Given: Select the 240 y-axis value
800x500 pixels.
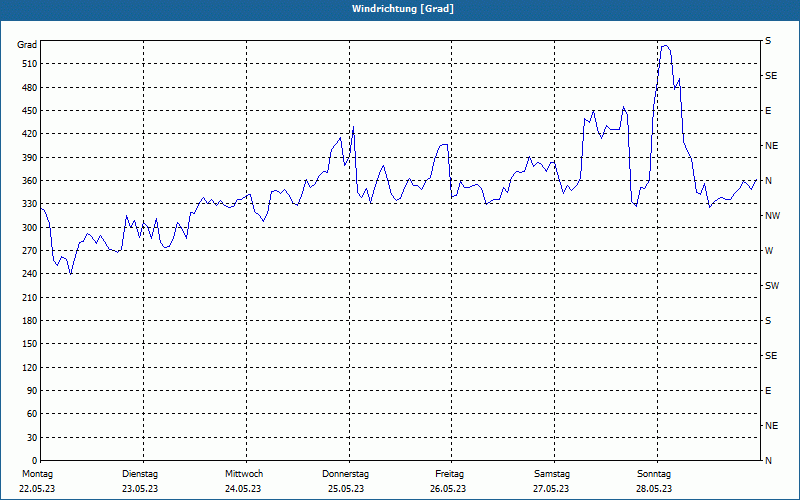Looking at the screenshot, I should 30,274.
